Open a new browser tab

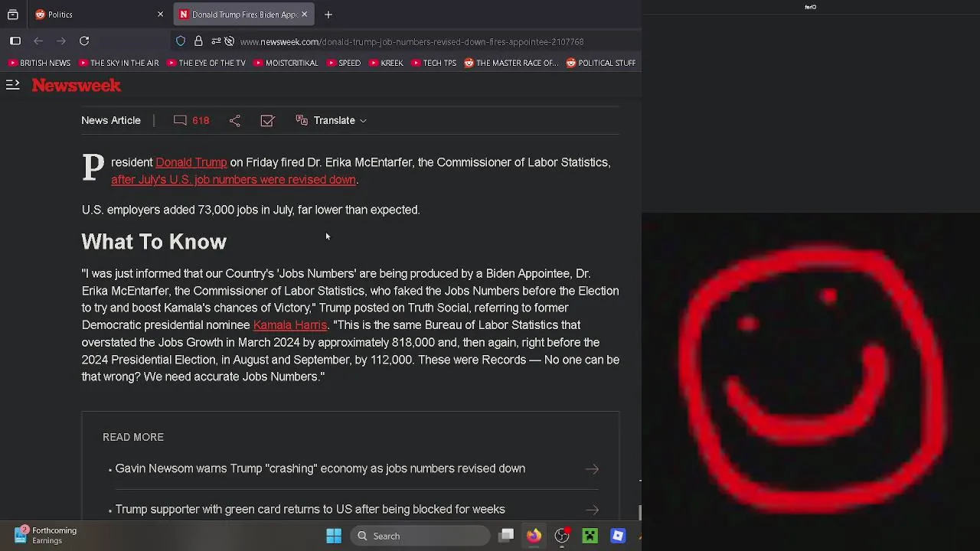(x=328, y=15)
